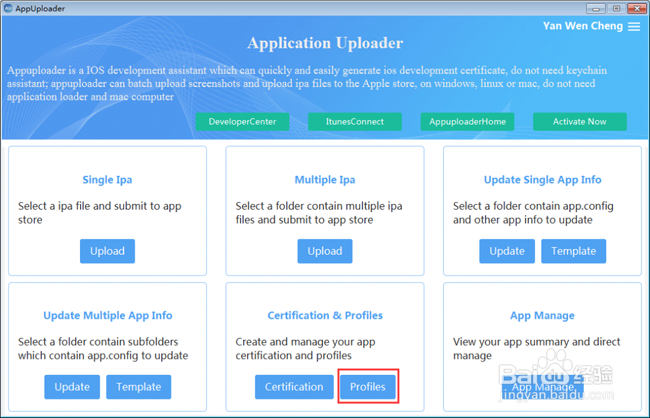Click the Application Uploader banner title

pyautogui.click(x=325, y=43)
